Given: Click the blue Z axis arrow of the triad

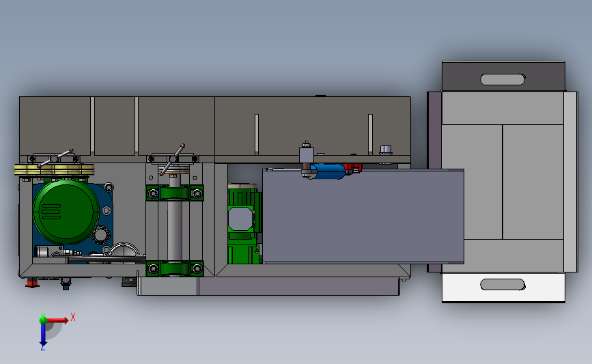Looking at the screenshot, I should coord(43,335).
